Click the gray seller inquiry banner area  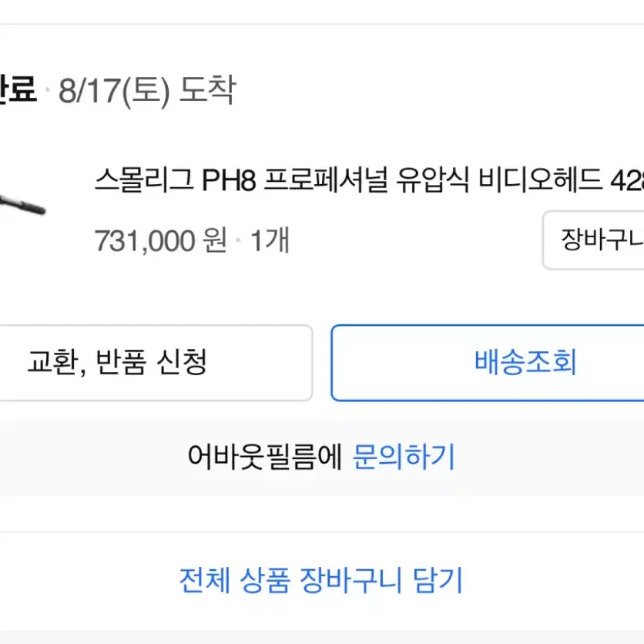pos(322,457)
